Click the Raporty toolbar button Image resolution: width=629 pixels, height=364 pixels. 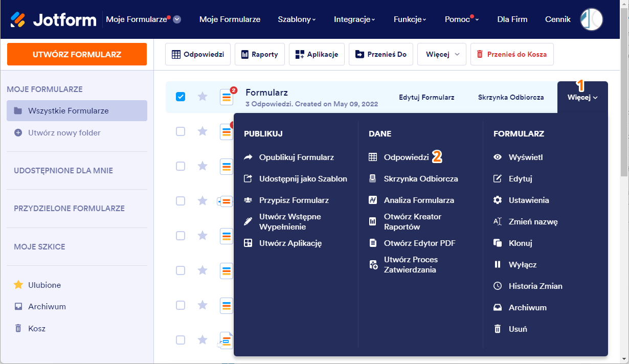pyautogui.click(x=259, y=54)
